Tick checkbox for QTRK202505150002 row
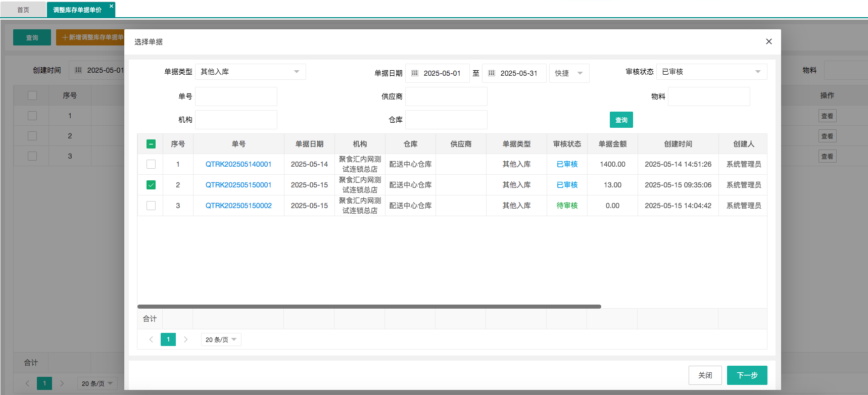The image size is (868, 395). (151, 206)
